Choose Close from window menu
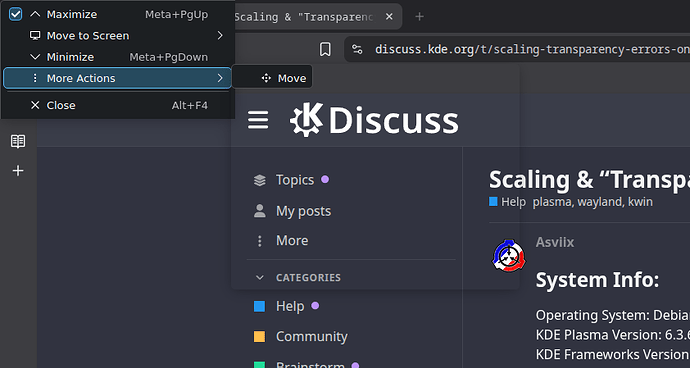The width and height of the screenshot is (690, 368). (x=117, y=105)
